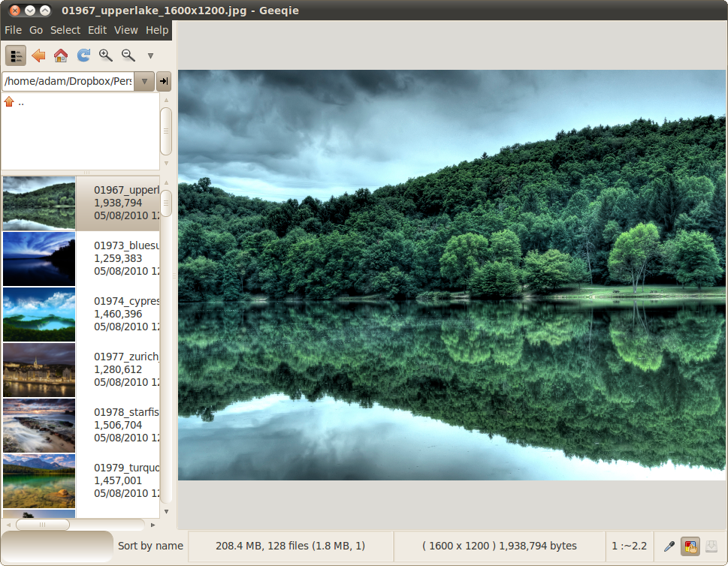Image resolution: width=728 pixels, height=566 pixels.
Task: Select the back navigation arrow icon
Action: point(38,55)
